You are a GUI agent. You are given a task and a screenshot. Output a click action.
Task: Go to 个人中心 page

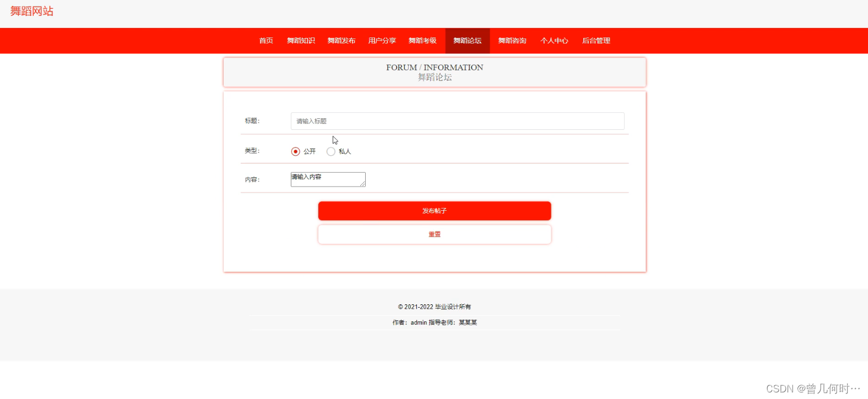pos(554,41)
